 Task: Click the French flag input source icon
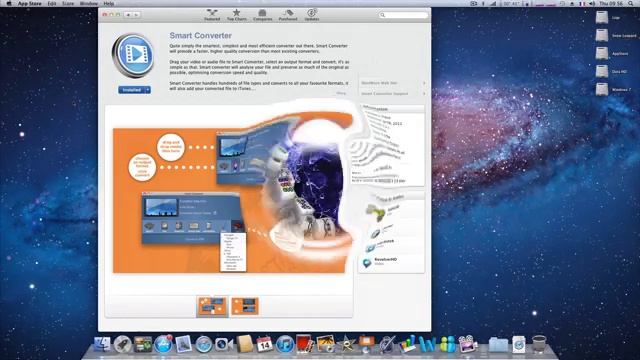[x=582, y=3]
